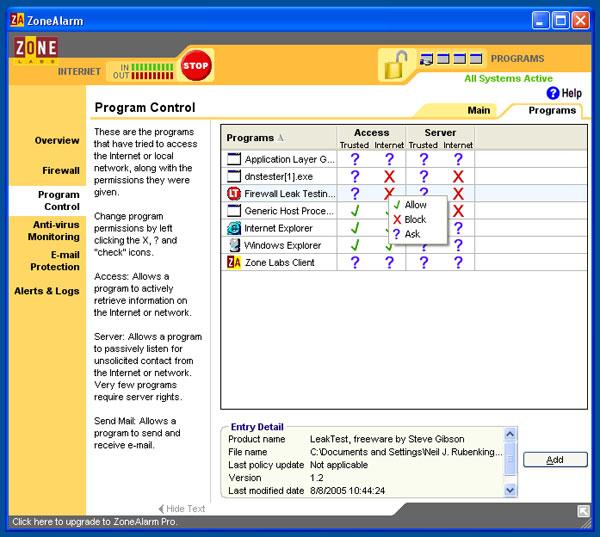This screenshot has height=537, width=600.
Task: Click the Add button
Action: click(x=555, y=459)
